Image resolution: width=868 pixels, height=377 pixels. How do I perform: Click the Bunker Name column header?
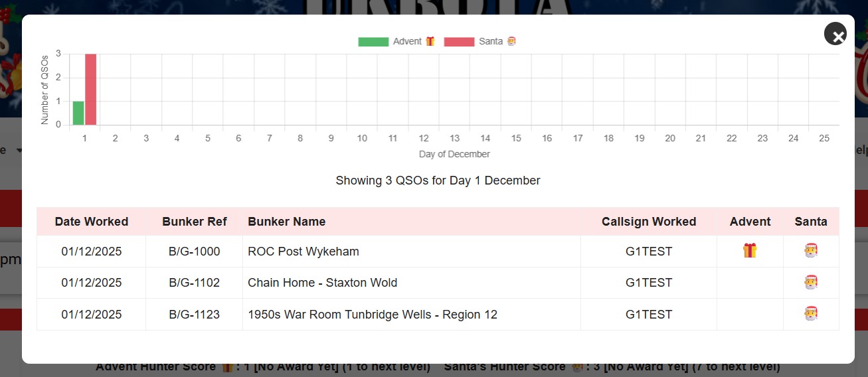point(286,222)
